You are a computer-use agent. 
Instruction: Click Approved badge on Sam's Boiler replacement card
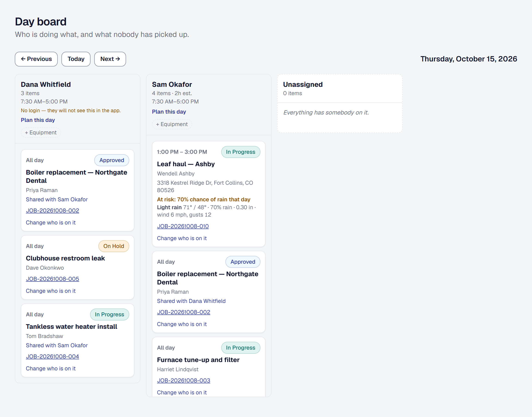243,262
